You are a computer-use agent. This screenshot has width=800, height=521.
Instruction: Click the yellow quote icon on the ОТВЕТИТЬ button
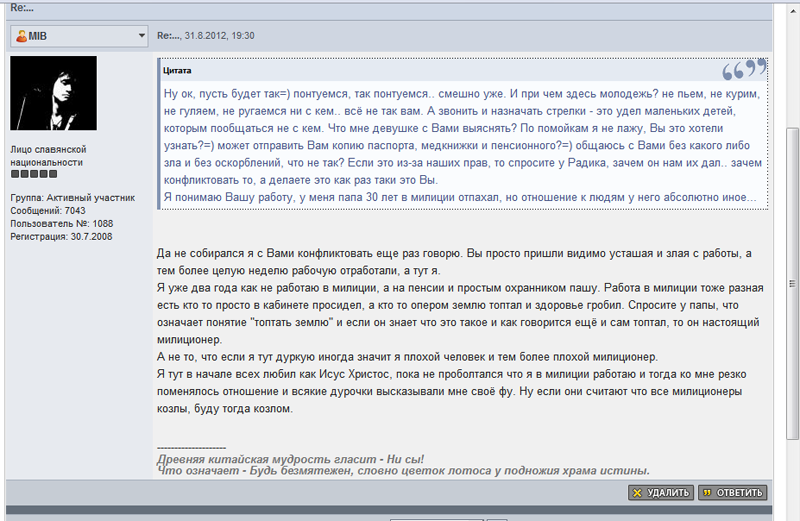[x=707, y=493]
